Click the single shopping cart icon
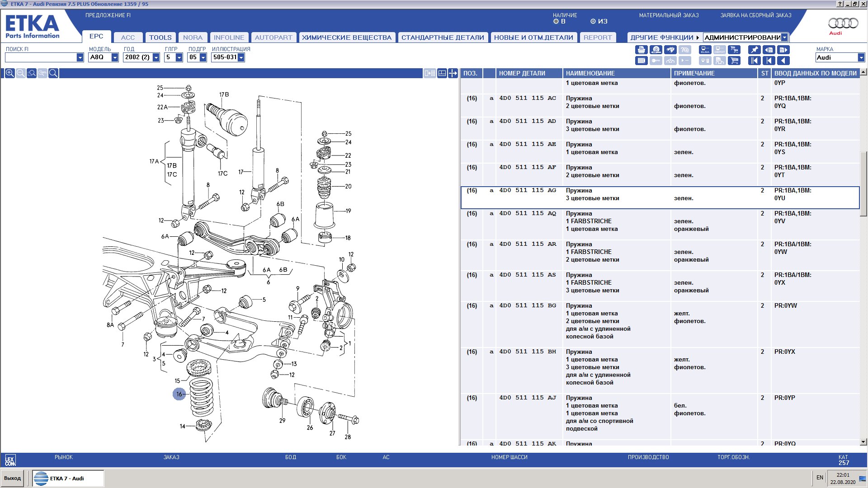The height and width of the screenshot is (488, 868). [x=734, y=61]
